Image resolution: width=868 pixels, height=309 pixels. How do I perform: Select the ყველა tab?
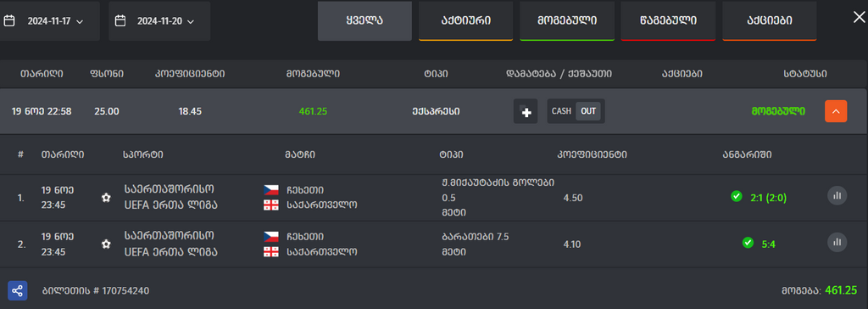coord(364,21)
